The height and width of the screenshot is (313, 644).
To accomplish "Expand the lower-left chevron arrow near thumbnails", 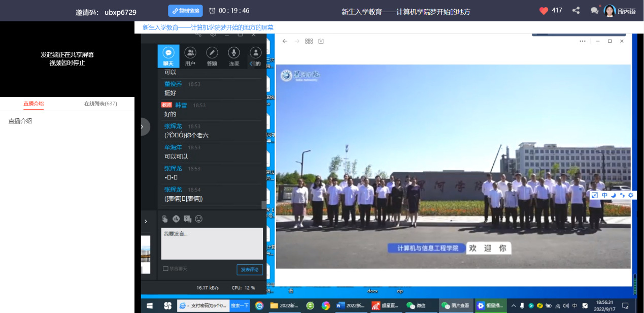I will tap(146, 221).
